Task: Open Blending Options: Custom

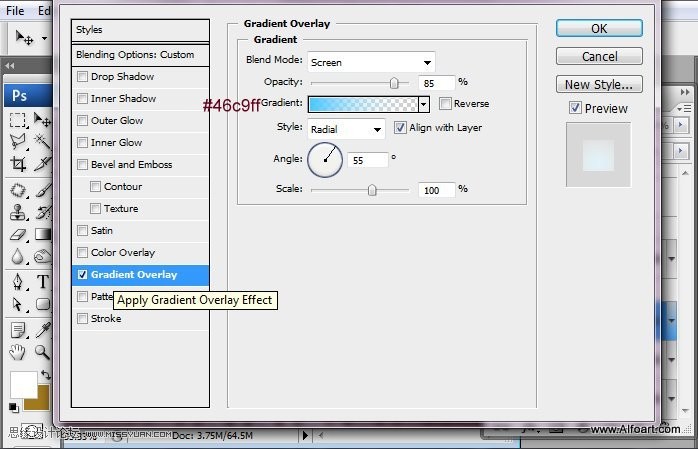Action: click(x=140, y=55)
